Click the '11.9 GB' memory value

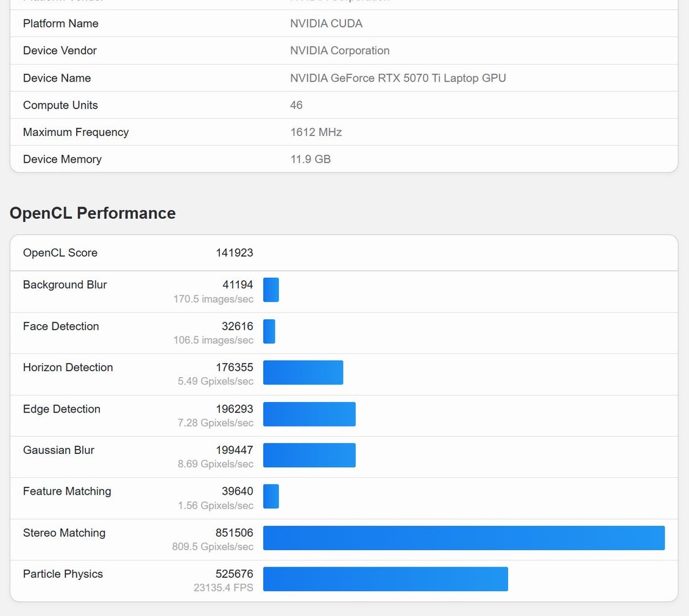[310, 159]
